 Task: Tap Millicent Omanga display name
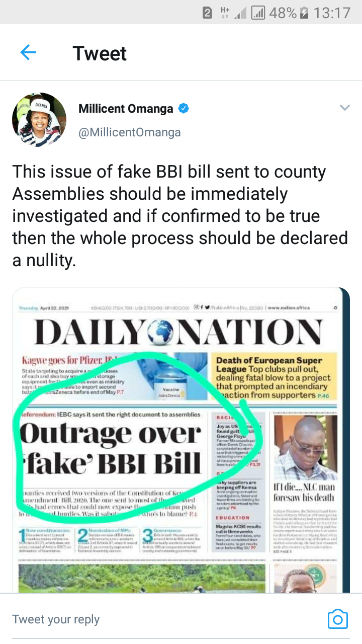[x=126, y=108]
